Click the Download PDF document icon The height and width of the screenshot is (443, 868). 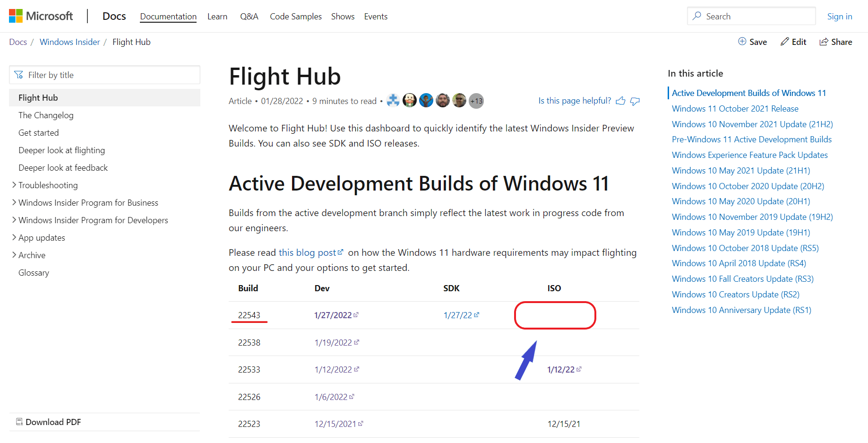click(19, 422)
